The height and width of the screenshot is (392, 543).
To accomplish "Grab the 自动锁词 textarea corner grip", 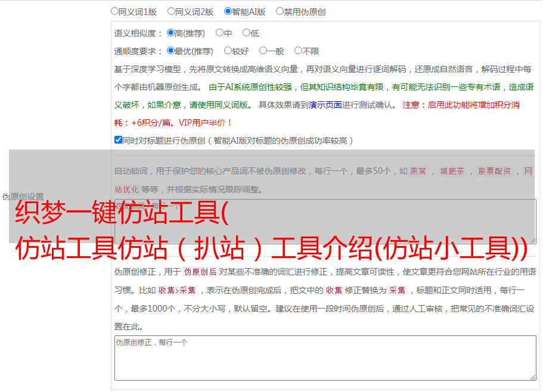I will 533,241.
